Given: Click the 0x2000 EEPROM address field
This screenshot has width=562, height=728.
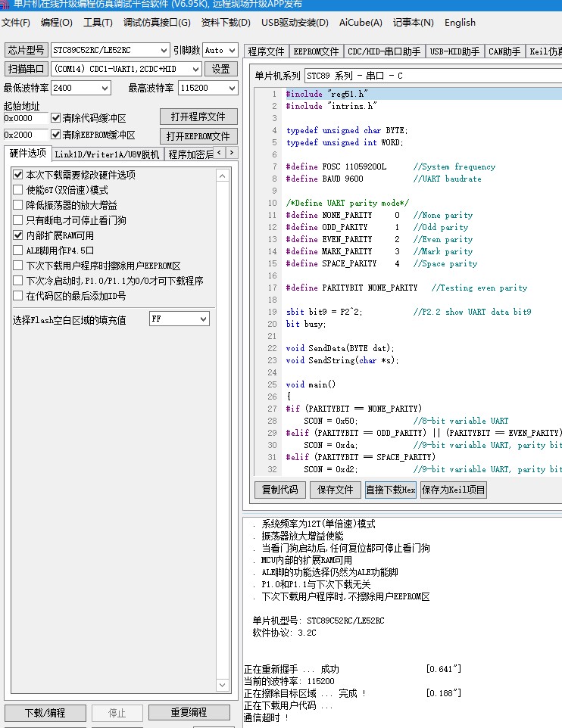Looking at the screenshot, I should pyautogui.click(x=25, y=135).
